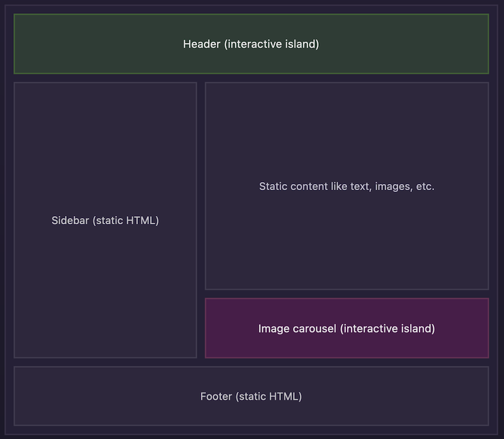
Task: Click the word "images" in the content label
Action: click(x=393, y=186)
